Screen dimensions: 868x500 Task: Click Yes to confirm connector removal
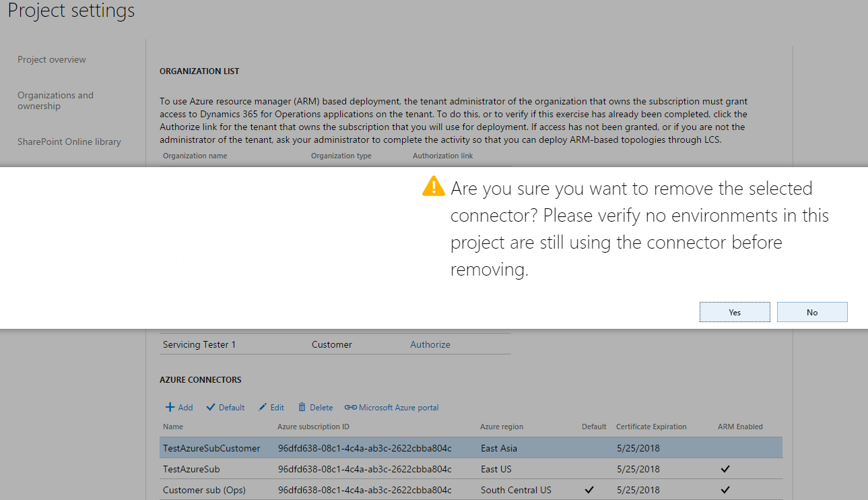click(x=735, y=312)
